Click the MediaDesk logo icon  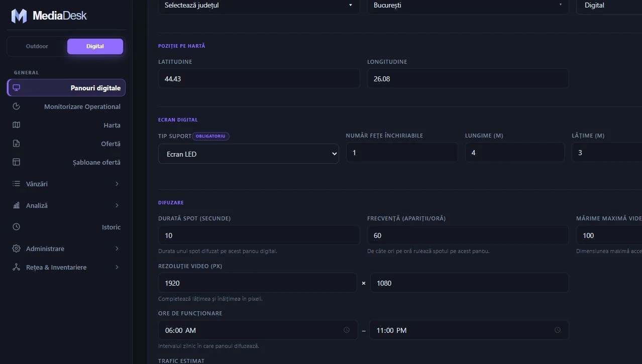tap(19, 16)
